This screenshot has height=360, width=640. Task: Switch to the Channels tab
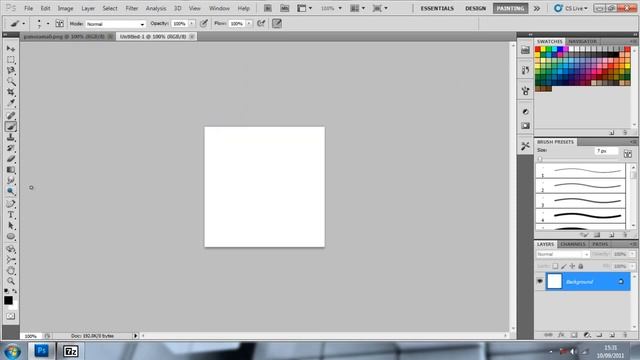pyautogui.click(x=573, y=244)
